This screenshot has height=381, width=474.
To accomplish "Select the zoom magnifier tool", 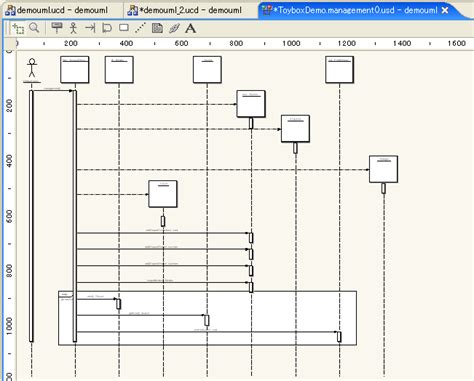I will 34,28.
